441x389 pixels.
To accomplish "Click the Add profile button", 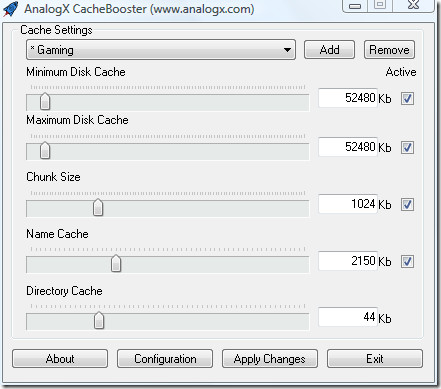I will 329,50.
